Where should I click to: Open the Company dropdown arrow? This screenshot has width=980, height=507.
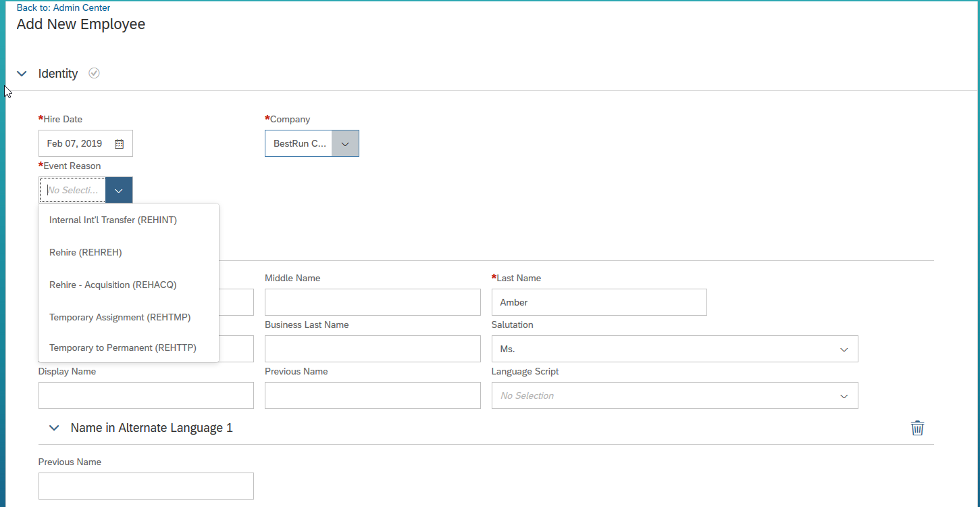[x=345, y=143]
